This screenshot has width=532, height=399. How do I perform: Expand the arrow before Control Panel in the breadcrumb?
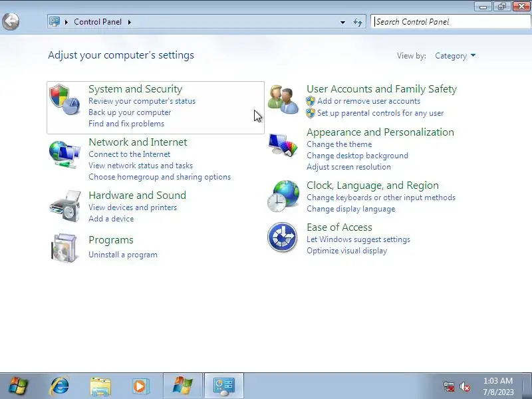pos(66,22)
